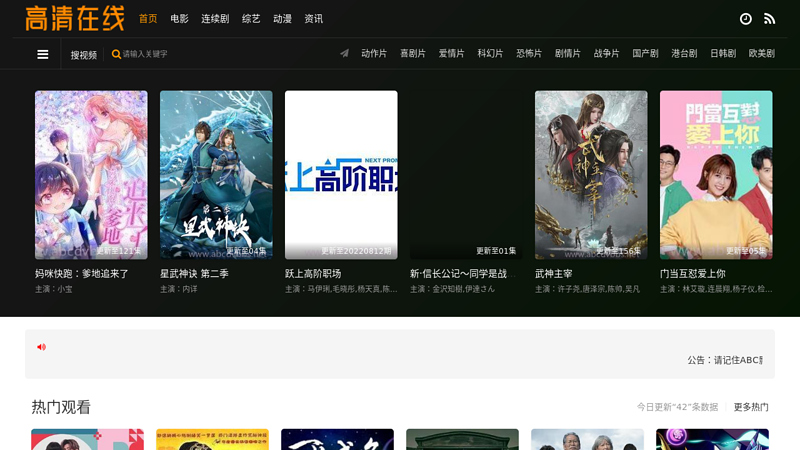This screenshot has width=800, height=450.
Task: Select the 科幻片 genre link
Action: point(490,54)
